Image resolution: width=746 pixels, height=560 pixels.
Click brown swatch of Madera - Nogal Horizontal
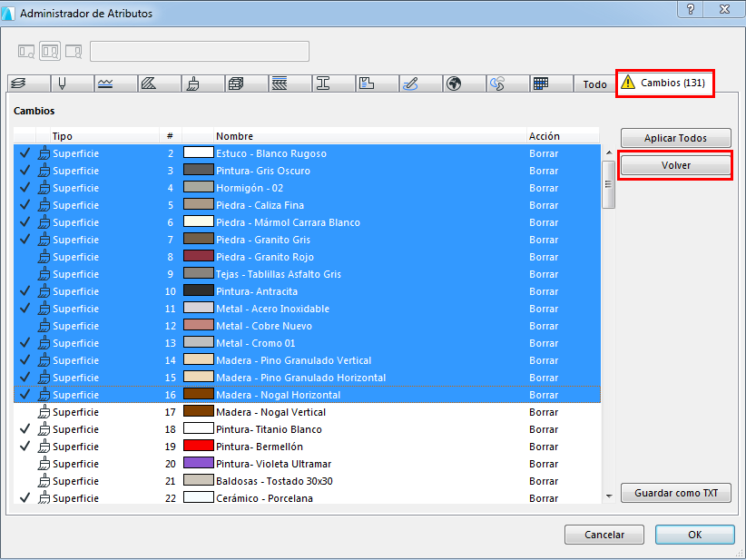coord(199,394)
